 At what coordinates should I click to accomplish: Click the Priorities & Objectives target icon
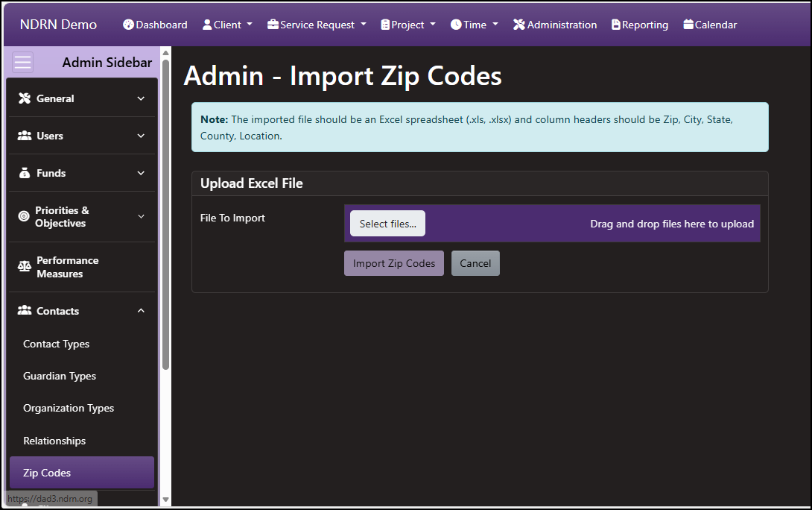pos(24,216)
